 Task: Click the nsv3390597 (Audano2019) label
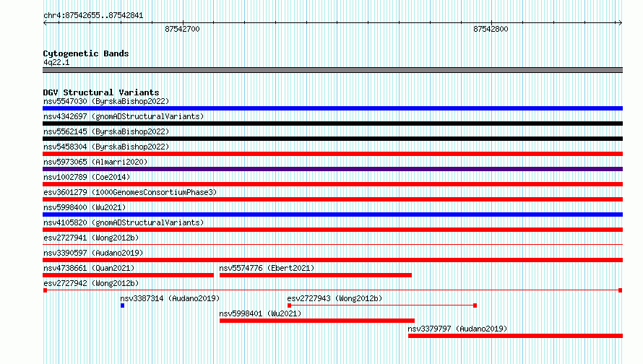(93, 253)
